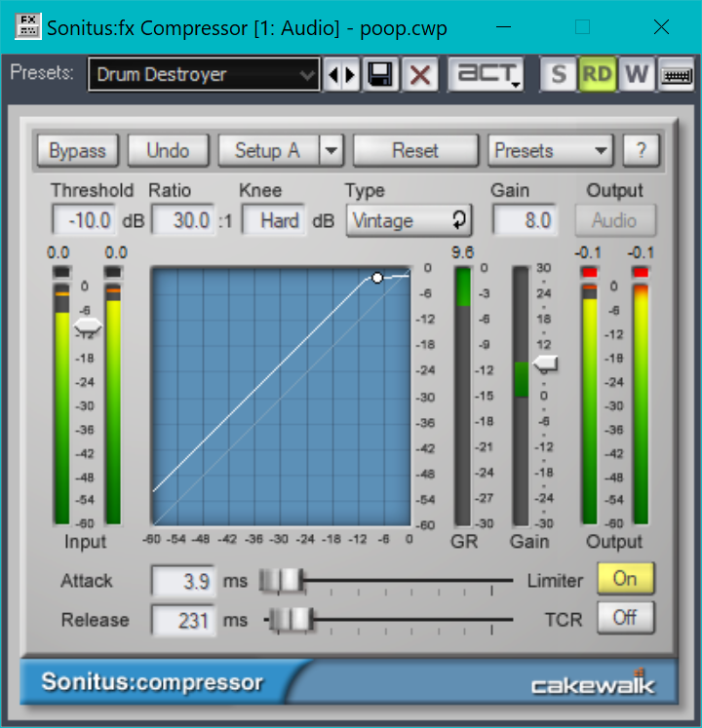The height and width of the screenshot is (728, 702).
Task: Click the Undo button
Action: click(168, 150)
